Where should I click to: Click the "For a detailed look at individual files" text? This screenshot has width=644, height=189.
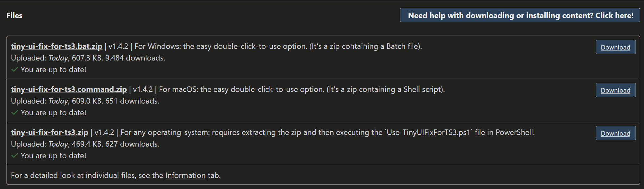pyautogui.click(x=87, y=175)
